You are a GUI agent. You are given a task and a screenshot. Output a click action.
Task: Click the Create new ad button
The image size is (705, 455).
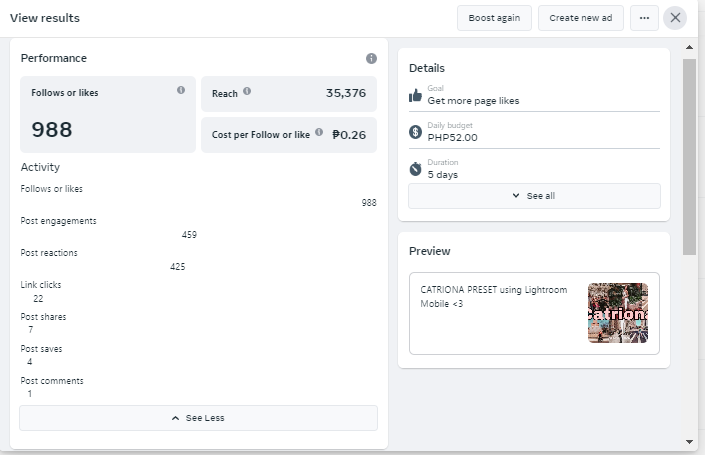click(580, 18)
